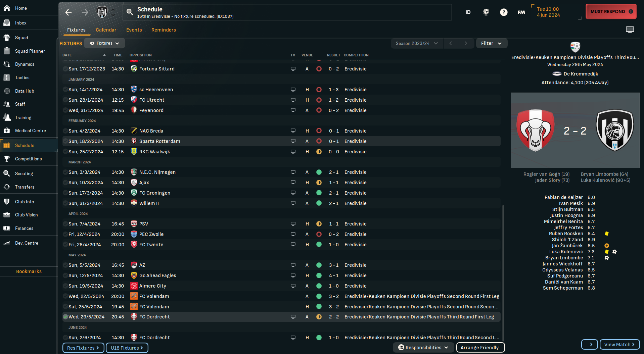Open Dev. Centre sidebar icon

tap(7, 243)
